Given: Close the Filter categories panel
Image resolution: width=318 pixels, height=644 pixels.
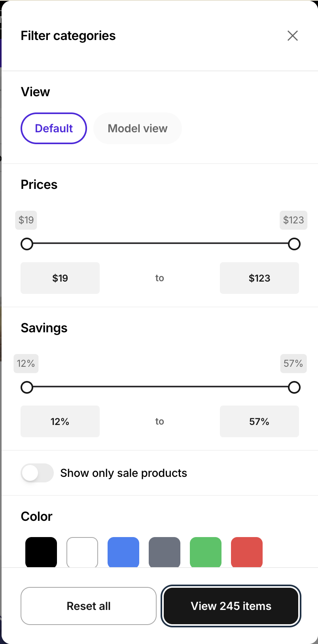Looking at the screenshot, I should coord(293,36).
